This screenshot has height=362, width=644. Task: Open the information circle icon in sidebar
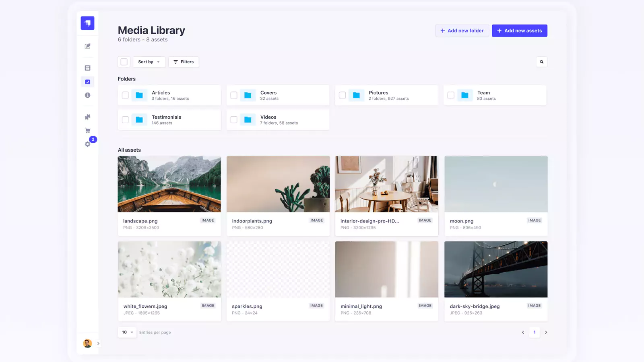pyautogui.click(x=87, y=95)
